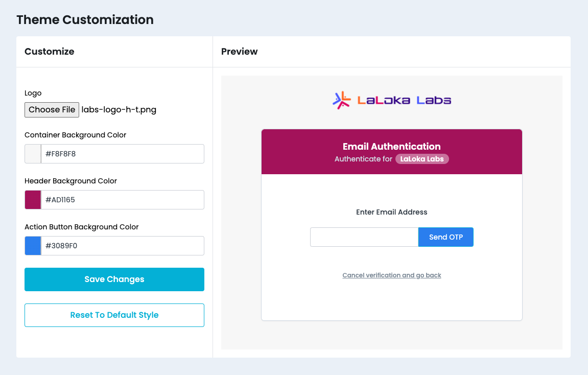The height and width of the screenshot is (375, 588).
Task: Open the Action Button Background Color swatch
Action: point(33,246)
